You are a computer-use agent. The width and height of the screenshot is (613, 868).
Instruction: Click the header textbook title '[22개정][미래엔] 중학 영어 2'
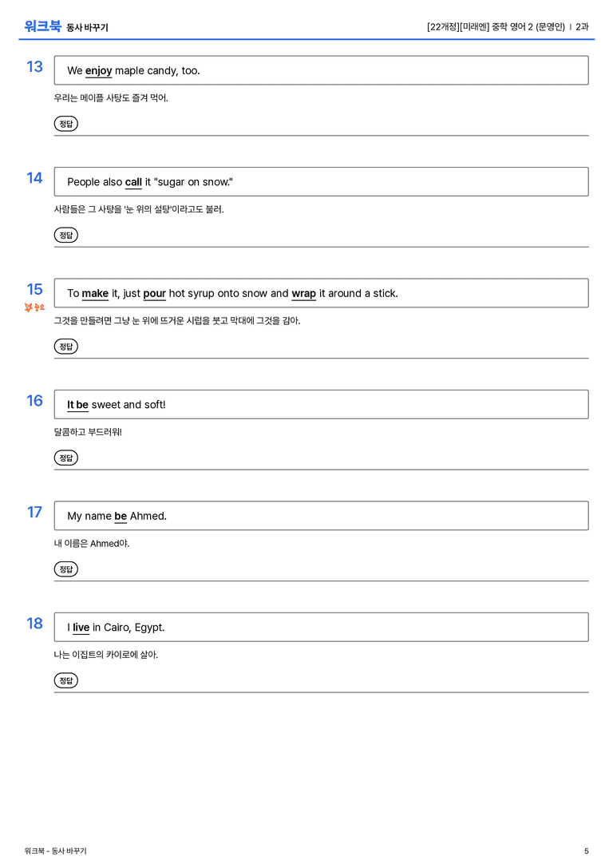[480, 26]
